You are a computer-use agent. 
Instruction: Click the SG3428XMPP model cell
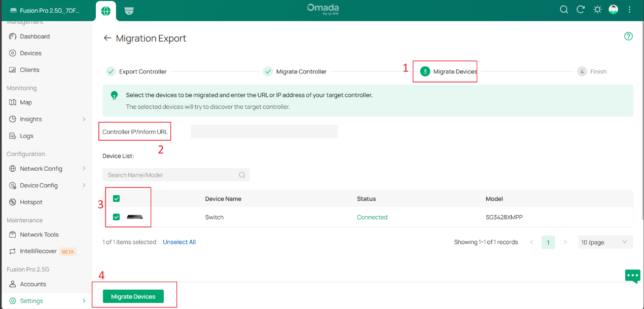pos(504,217)
